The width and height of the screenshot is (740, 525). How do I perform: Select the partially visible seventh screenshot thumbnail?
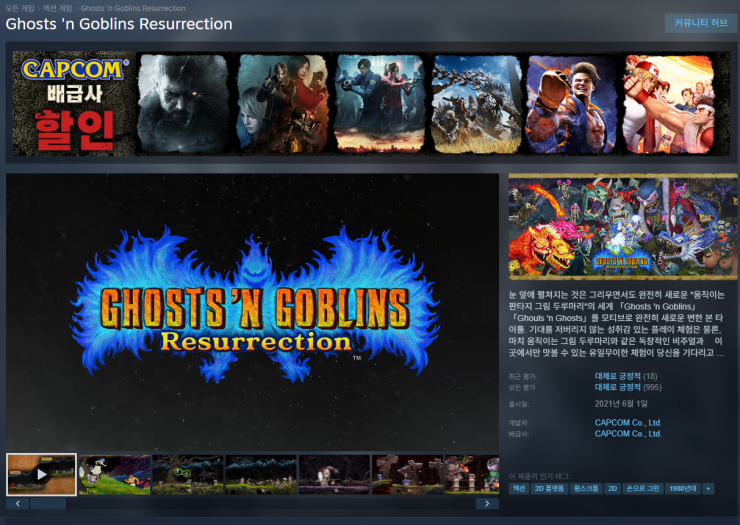coord(472,474)
